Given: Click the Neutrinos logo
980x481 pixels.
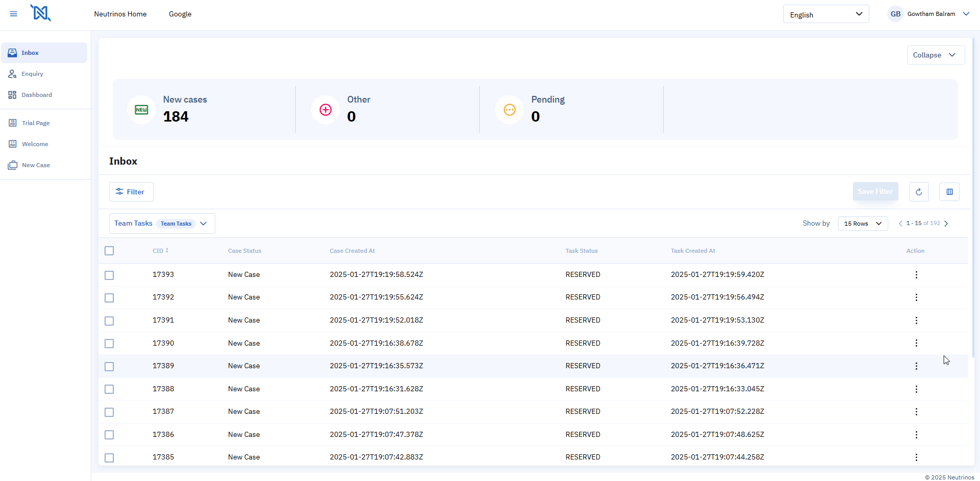Looking at the screenshot, I should pos(40,13).
